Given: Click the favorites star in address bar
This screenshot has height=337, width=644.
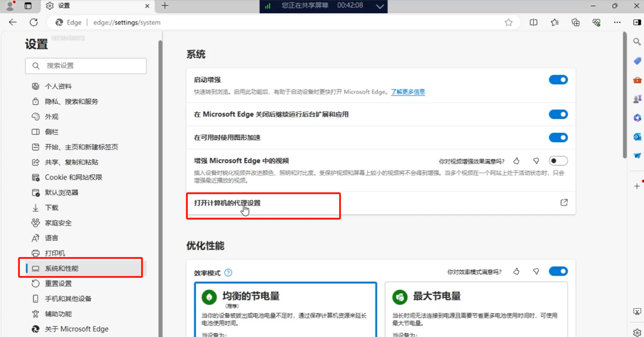Looking at the screenshot, I should click(508, 22).
